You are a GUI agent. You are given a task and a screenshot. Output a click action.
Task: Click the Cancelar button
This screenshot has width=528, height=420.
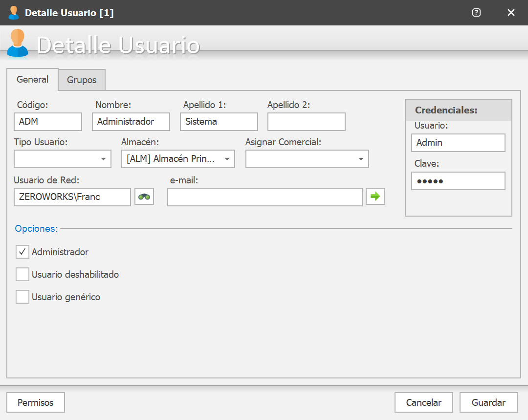[423, 402]
